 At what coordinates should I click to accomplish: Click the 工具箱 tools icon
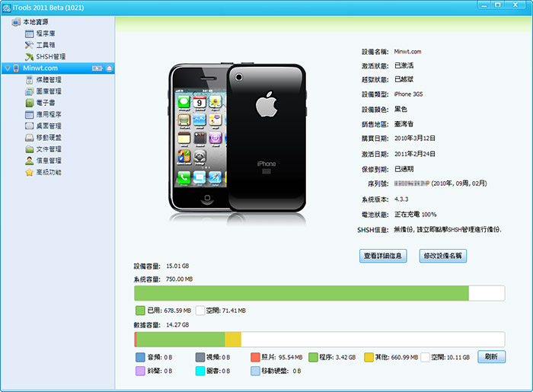coord(29,45)
